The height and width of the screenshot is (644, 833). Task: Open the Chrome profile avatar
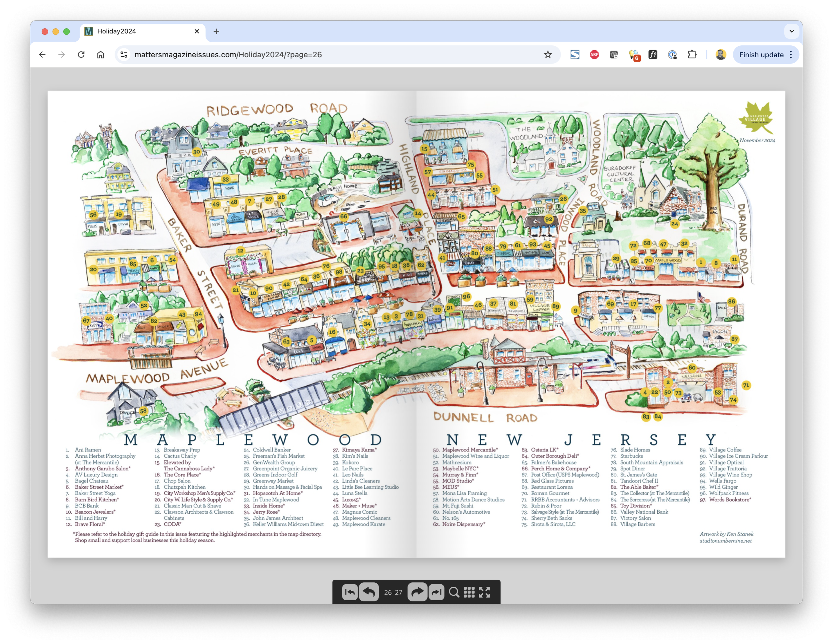[720, 55]
